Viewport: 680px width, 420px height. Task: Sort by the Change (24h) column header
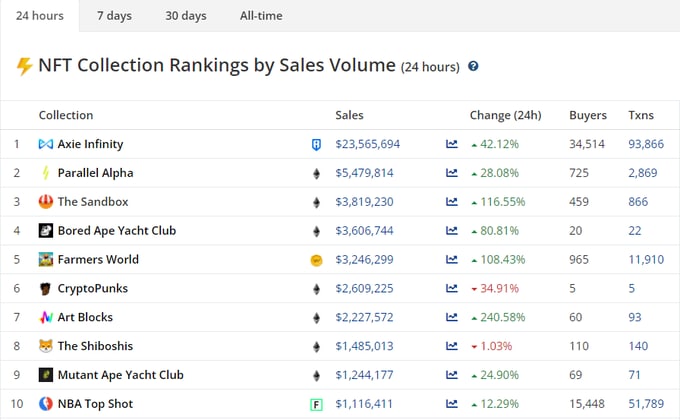tap(505, 115)
